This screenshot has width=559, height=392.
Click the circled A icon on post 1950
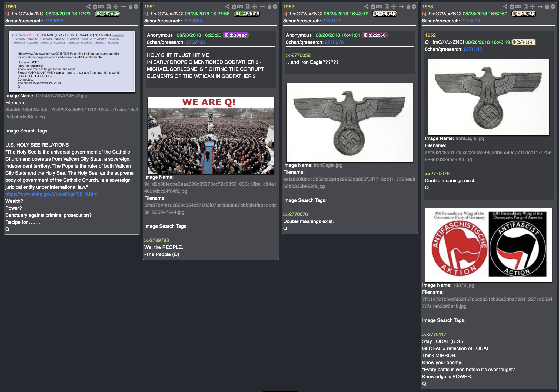[136, 6]
